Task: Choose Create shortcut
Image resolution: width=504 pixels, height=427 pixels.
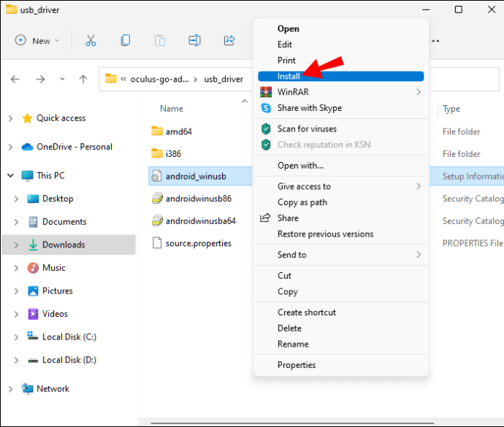Action: click(x=340, y=312)
